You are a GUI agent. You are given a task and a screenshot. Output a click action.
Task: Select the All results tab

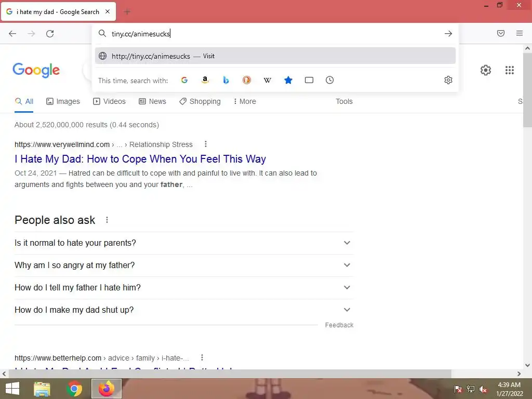click(24, 101)
